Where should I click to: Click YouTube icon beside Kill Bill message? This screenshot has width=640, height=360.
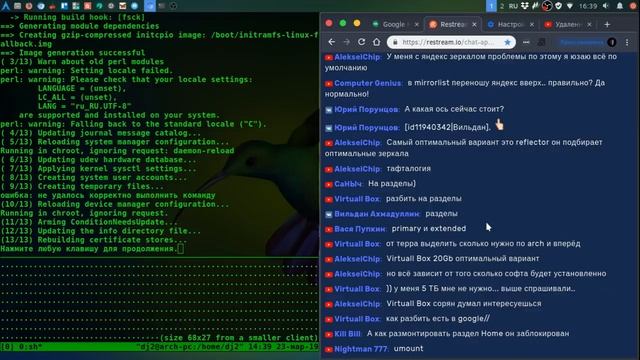pos(329,334)
